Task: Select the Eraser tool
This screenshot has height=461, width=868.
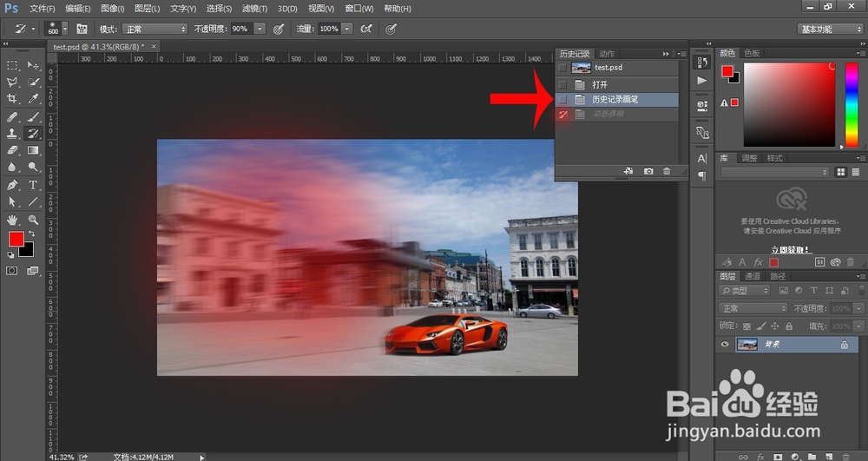Action: pyautogui.click(x=12, y=150)
